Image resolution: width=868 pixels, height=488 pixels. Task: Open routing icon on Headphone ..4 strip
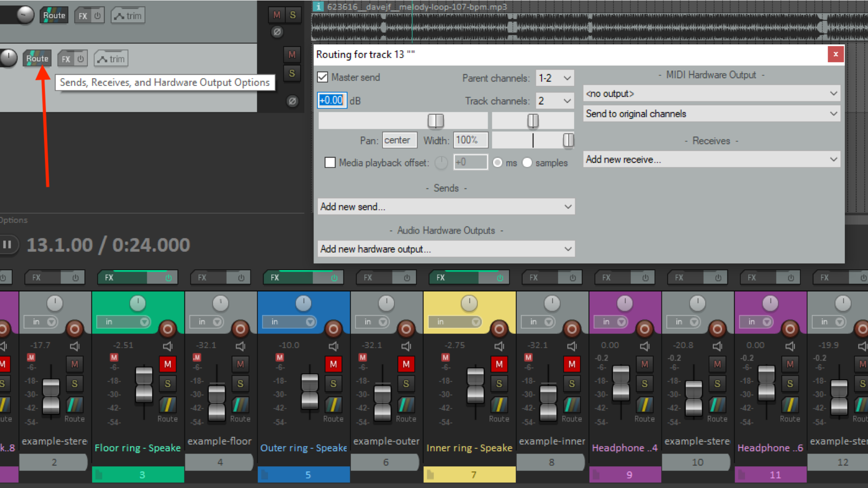click(x=645, y=404)
